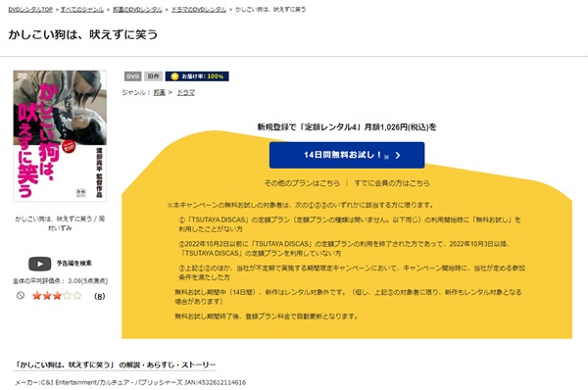The height and width of the screenshot is (390, 588).
Task: Click the ジャンル： label
Action: pyautogui.click(x=136, y=93)
